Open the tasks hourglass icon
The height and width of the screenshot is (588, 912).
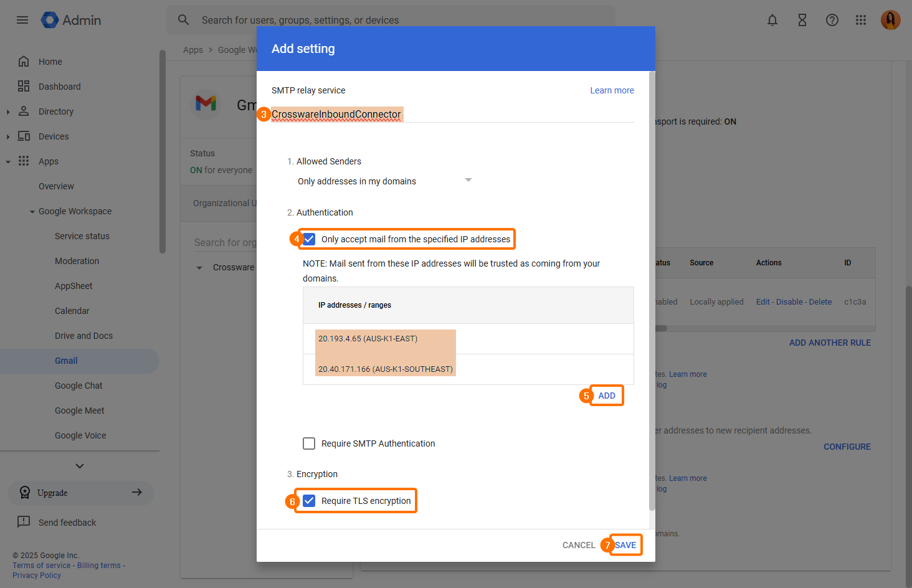[802, 20]
